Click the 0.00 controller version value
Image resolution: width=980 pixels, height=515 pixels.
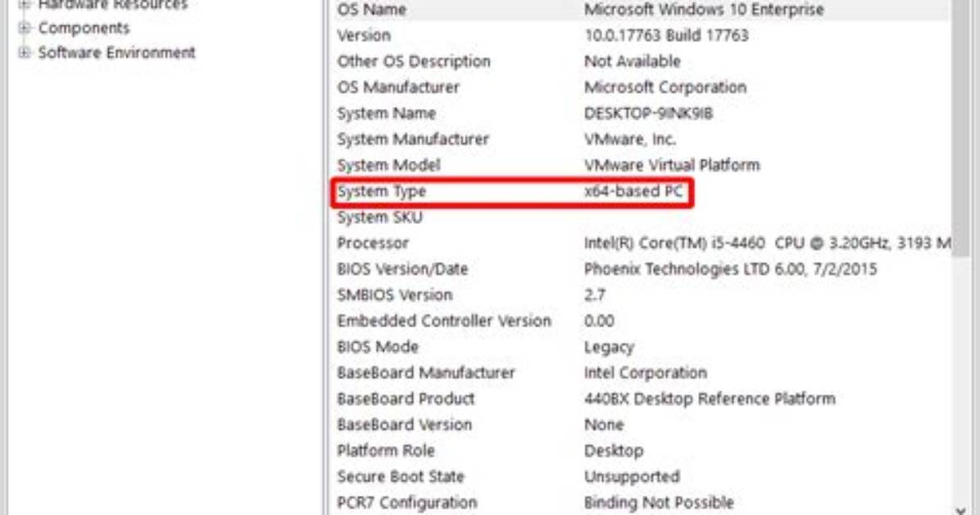pos(599,321)
